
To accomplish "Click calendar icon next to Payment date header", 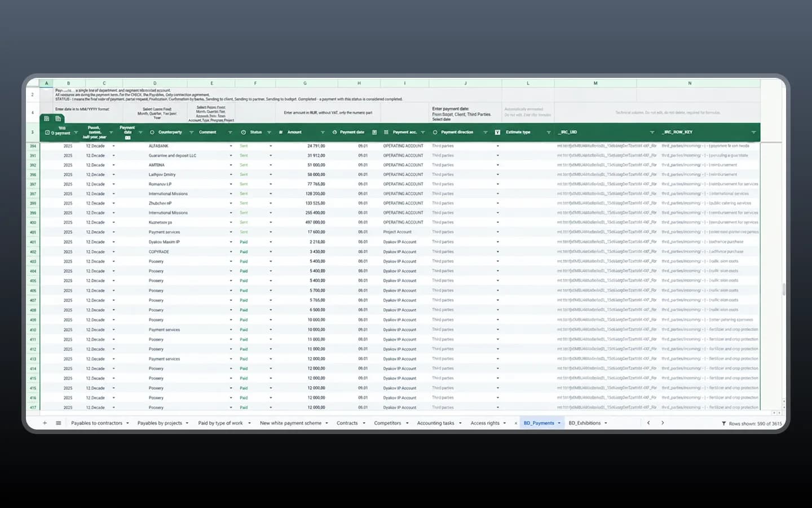I will (374, 132).
